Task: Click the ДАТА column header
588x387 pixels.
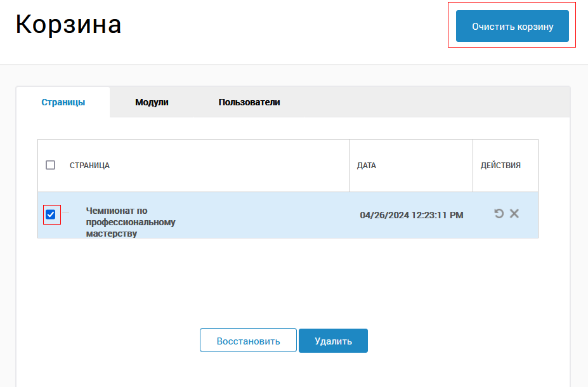Action: [x=367, y=166]
